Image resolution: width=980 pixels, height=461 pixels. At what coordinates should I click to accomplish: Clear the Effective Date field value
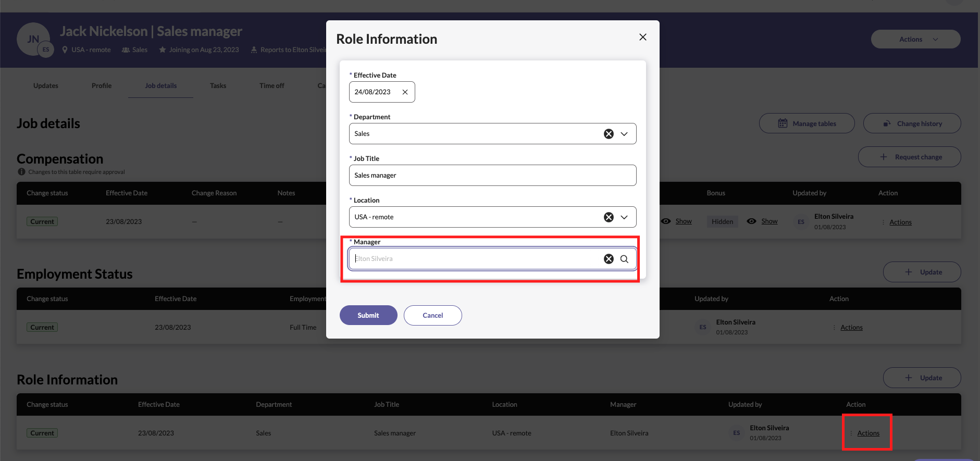click(x=405, y=92)
